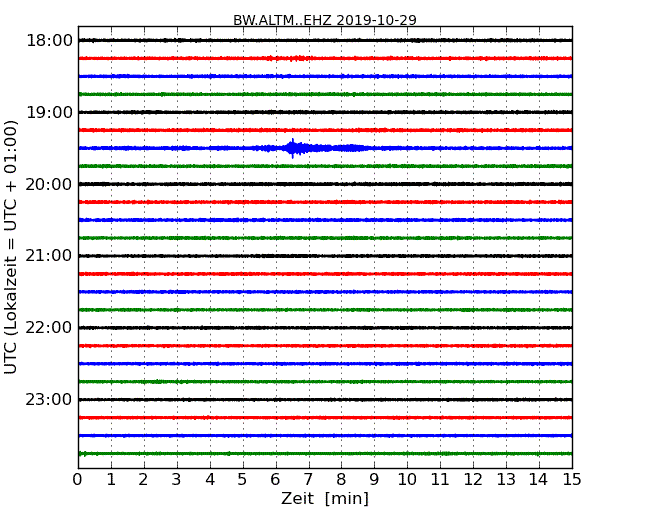Image resolution: width=650 pixels, height=520 pixels.
Task: Click the x-axis tick label 6
Action: pos(275,479)
